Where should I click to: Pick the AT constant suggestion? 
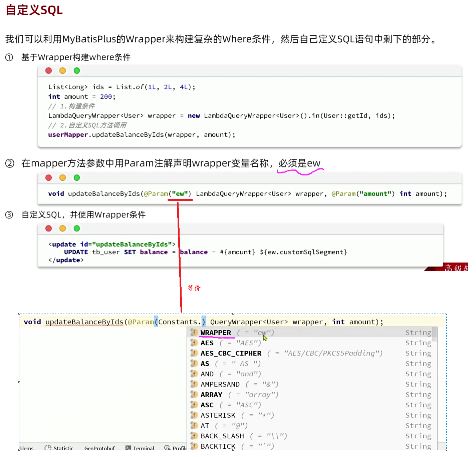coord(312,426)
